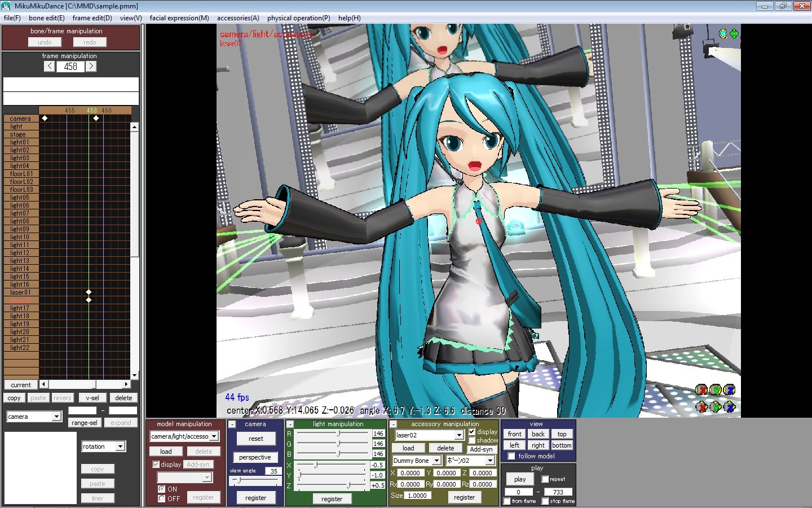This screenshot has height=508, width=812.
Task: Open the physical operation(P) menu
Action: pos(298,18)
